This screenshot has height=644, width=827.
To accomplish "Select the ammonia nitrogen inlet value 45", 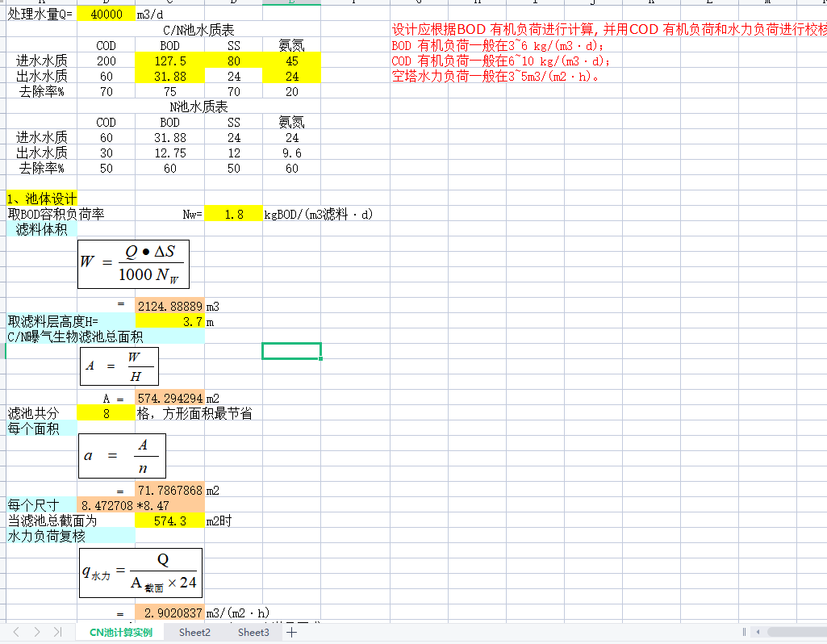I will (x=291, y=61).
